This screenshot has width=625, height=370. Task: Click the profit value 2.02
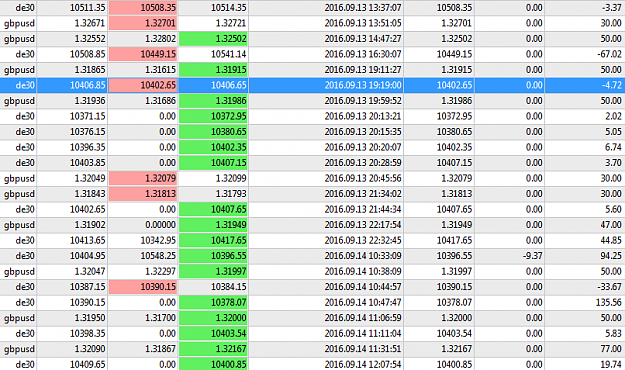(x=613, y=116)
